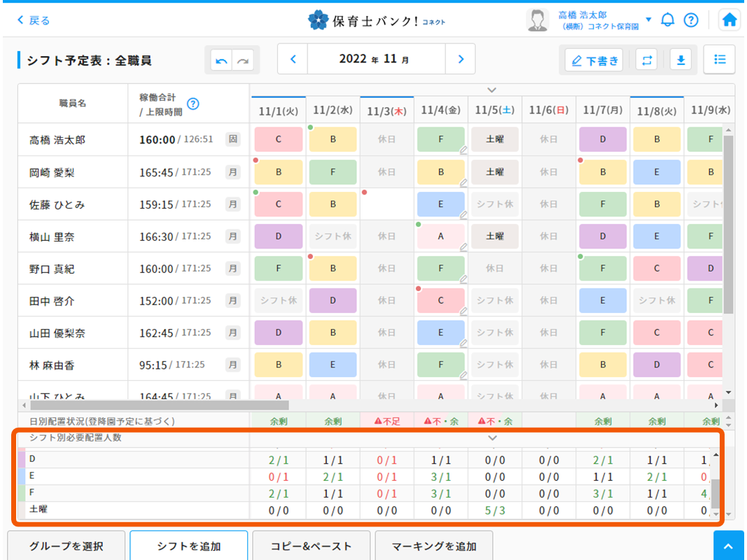Refresh the shift table with the sync icon
The image size is (747, 560).
click(645, 60)
